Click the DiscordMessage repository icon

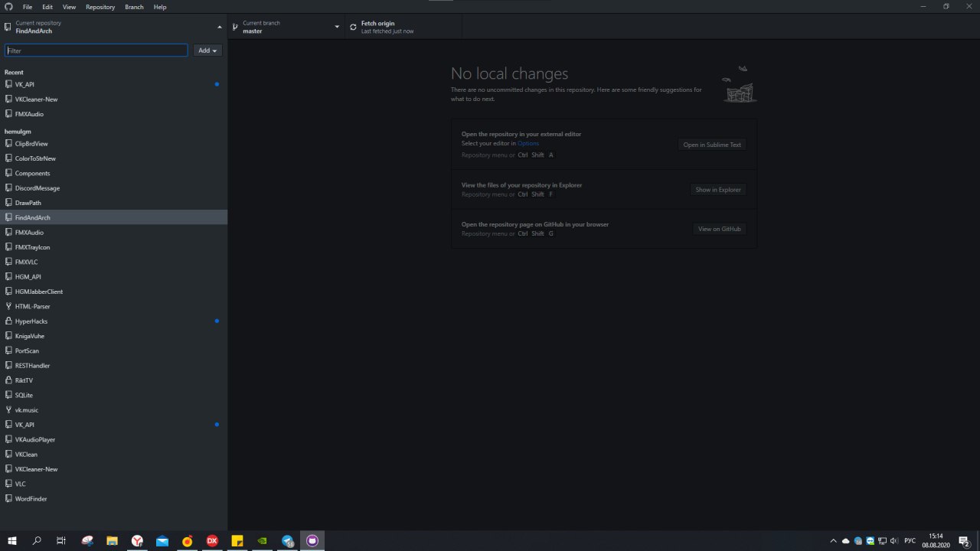[x=8, y=188]
